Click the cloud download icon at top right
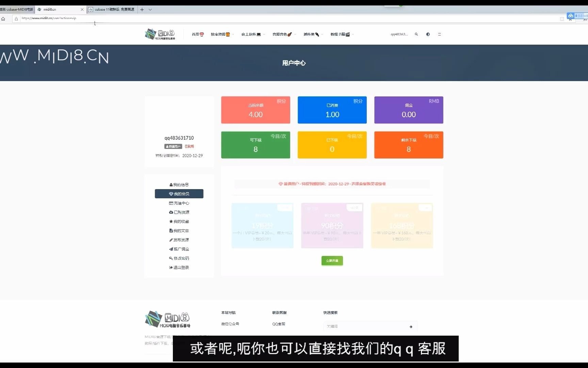Viewport: 588px width, 368px height. [571, 16]
